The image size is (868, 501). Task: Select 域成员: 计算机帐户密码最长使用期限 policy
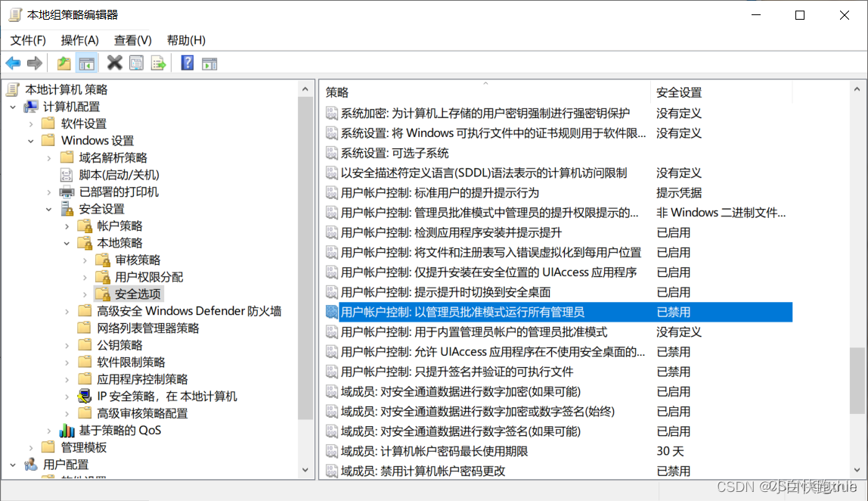434,451
